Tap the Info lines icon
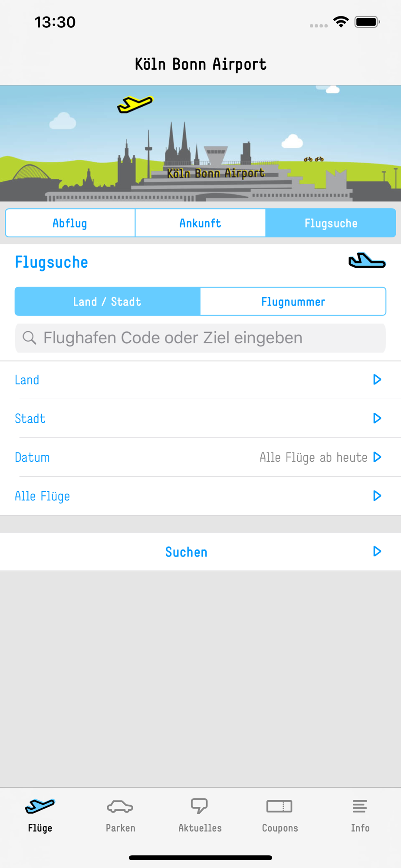 (x=360, y=806)
